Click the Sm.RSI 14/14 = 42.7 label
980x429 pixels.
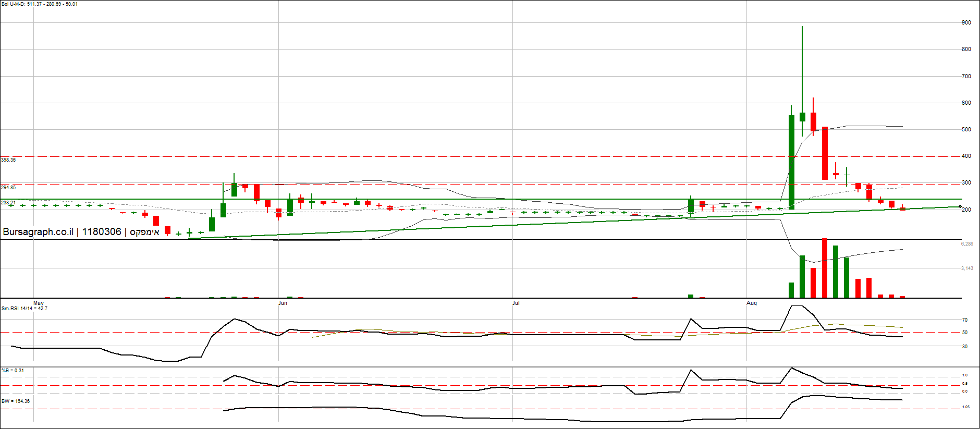[x=24, y=309]
